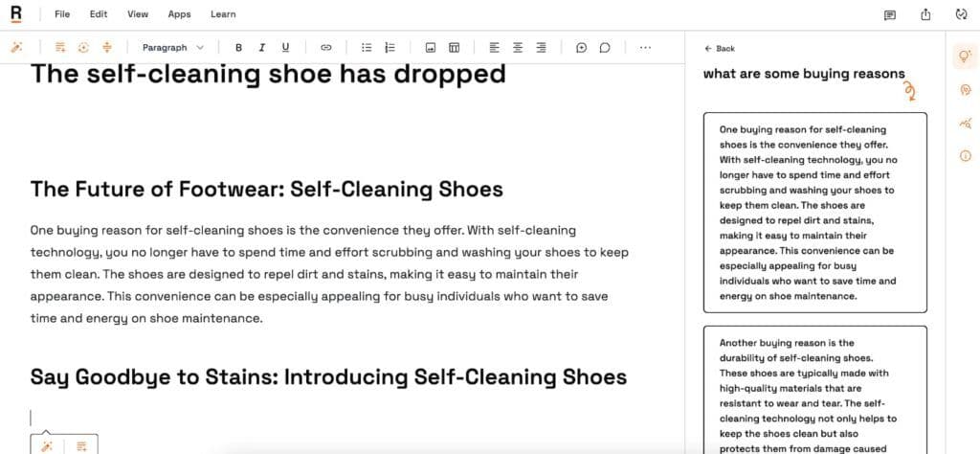Toggle bold formatting
The image size is (980, 454).
tap(238, 48)
